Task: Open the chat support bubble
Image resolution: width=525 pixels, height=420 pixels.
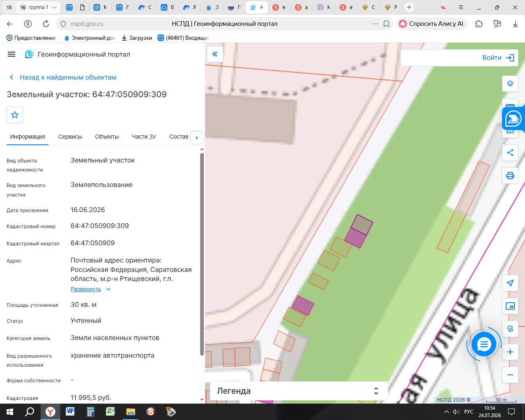Action: pyautogui.click(x=484, y=345)
